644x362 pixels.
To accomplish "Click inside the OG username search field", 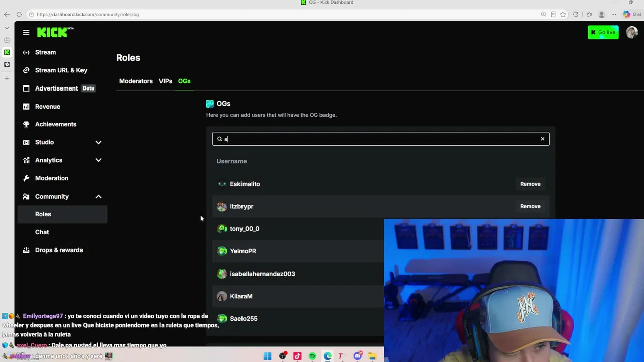I will pos(381,139).
